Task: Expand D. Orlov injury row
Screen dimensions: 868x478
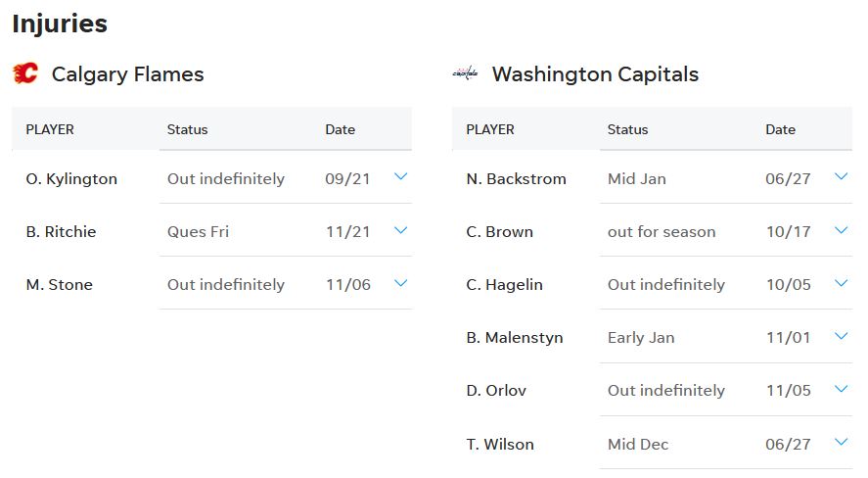Action: [x=841, y=389]
